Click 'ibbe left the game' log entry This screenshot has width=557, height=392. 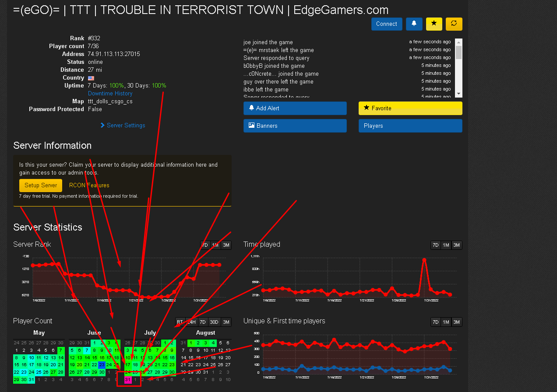[x=266, y=90]
